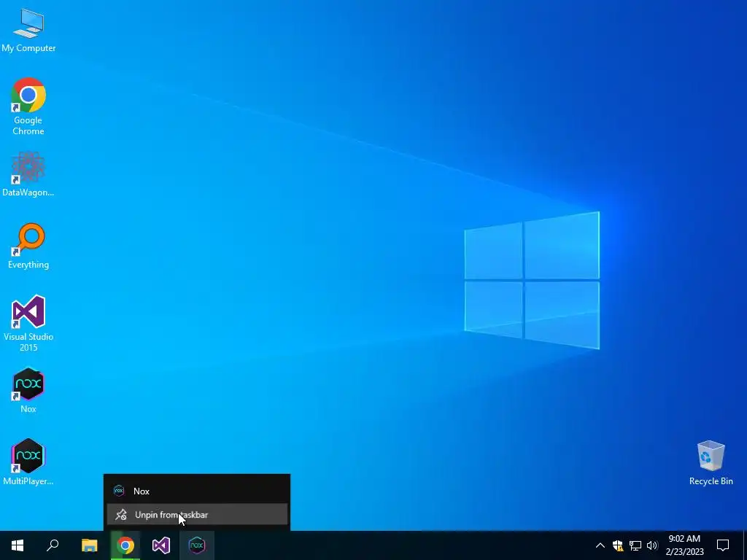Click the Show desktop sliver at taskbar end

point(745,545)
